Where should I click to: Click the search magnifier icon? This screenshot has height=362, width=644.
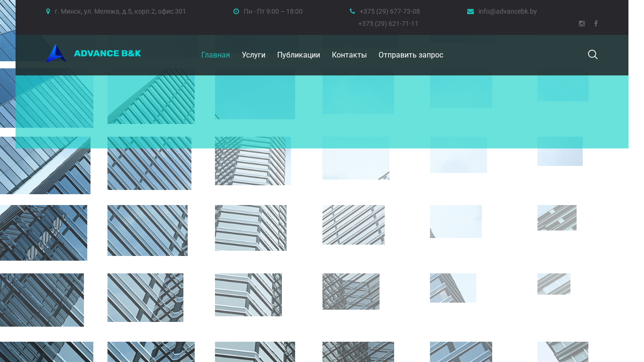(593, 55)
